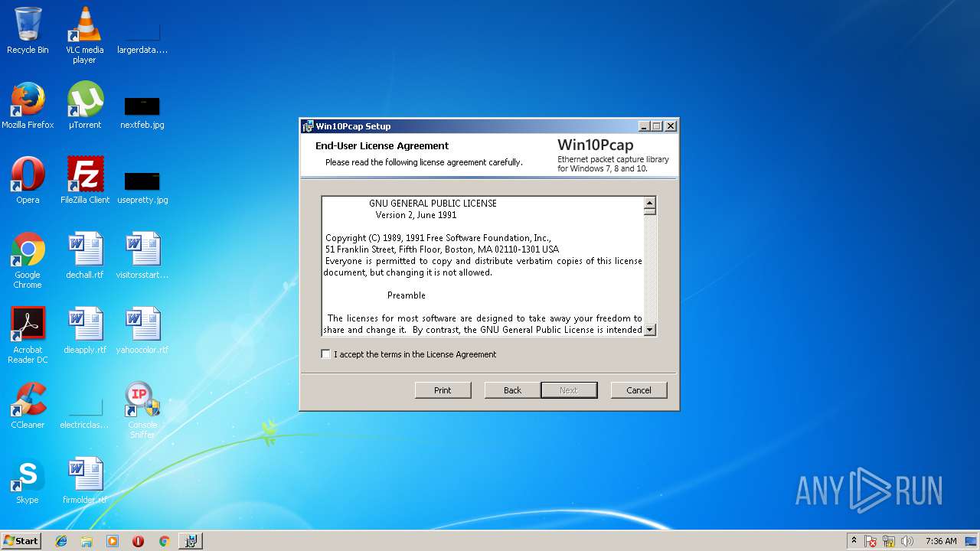Click the Show Desktop button
The width and height of the screenshot is (980, 551).
coord(972,541)
